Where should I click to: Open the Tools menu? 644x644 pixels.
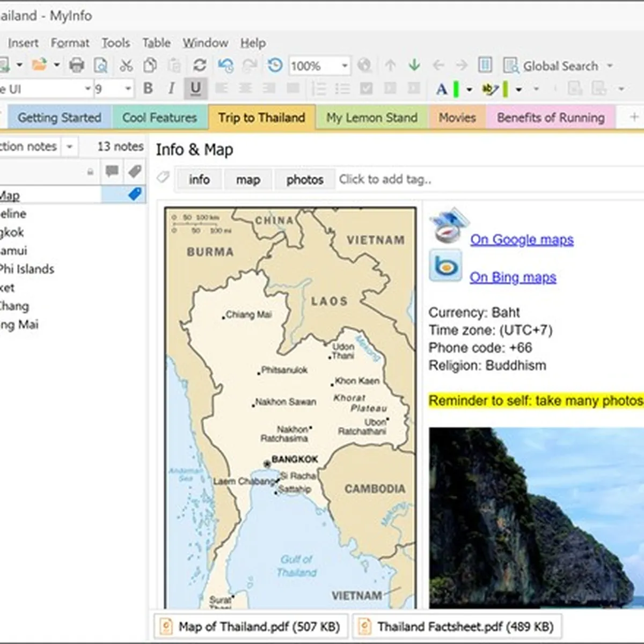tap(115, 43)
